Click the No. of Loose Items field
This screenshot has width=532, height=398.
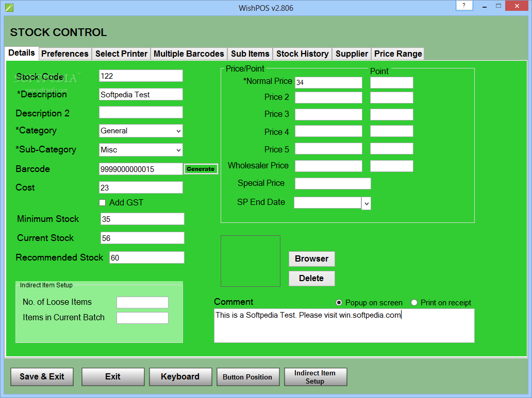[142, 302]
